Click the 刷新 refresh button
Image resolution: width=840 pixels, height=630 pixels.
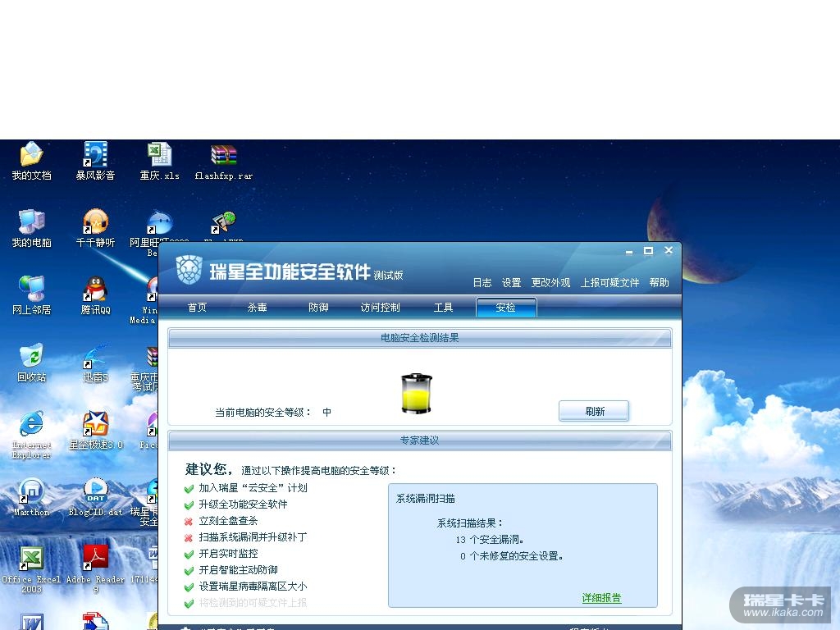tap(594, 411)
